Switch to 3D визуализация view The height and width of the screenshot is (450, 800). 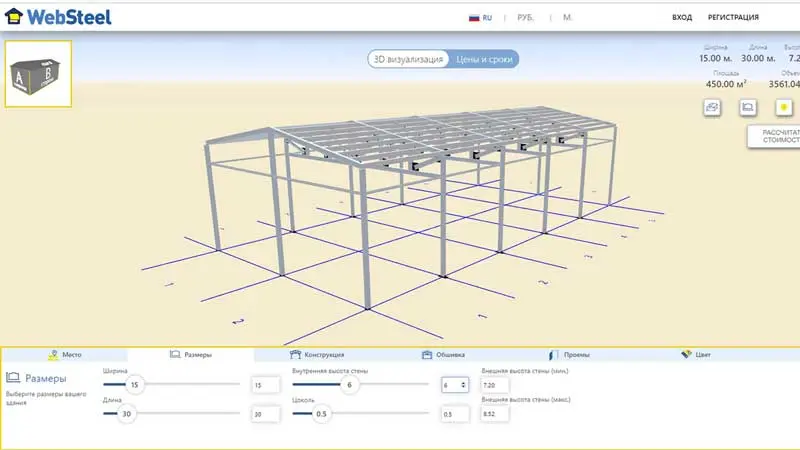407,59
